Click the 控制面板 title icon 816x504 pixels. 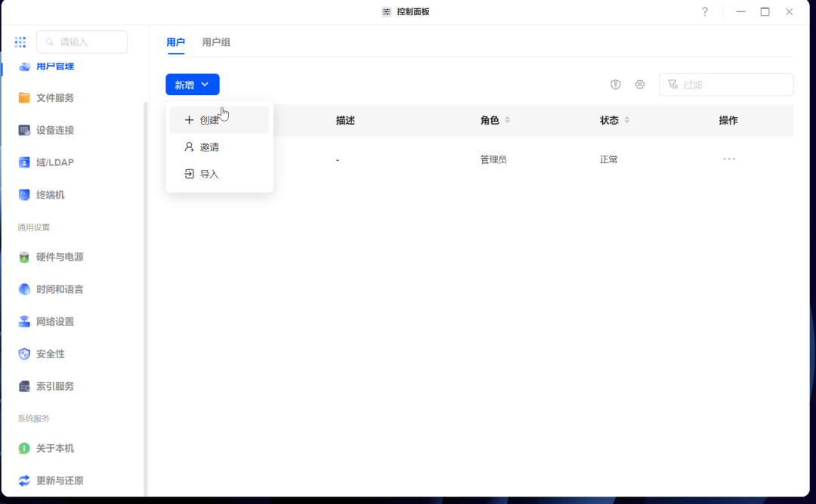(386, 11)
